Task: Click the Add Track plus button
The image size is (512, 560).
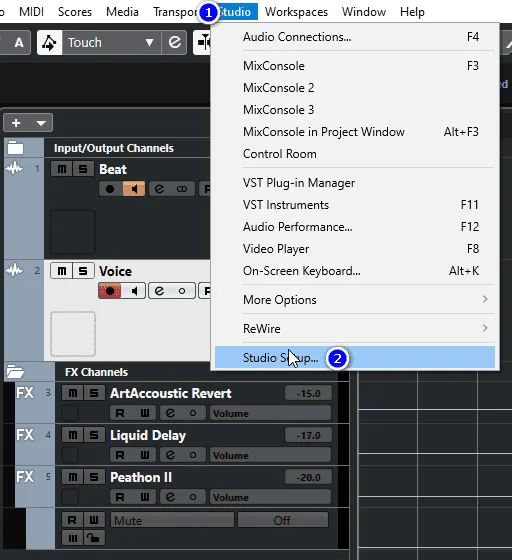Action: point(16,123)
